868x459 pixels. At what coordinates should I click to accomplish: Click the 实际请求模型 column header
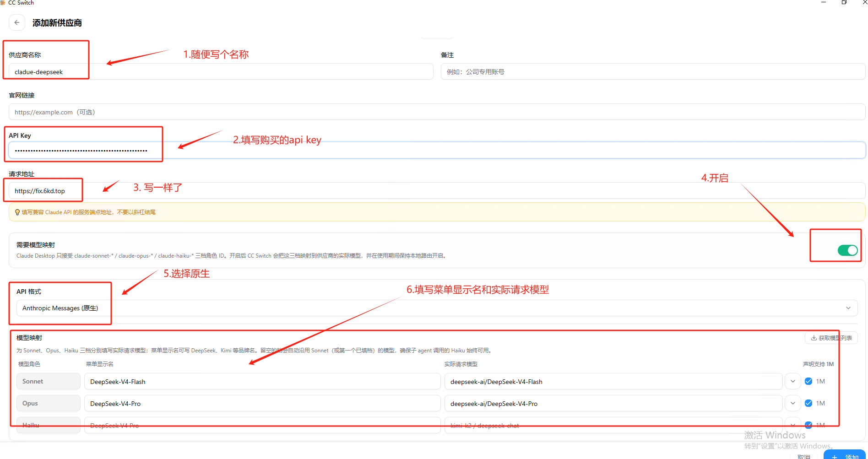click(x=461, y=364)
